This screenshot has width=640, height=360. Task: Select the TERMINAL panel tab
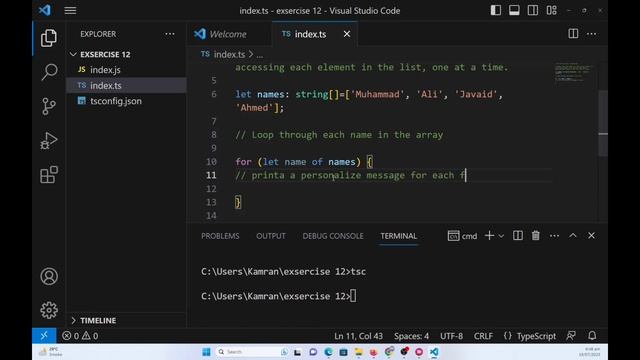(x=398, y=236)
